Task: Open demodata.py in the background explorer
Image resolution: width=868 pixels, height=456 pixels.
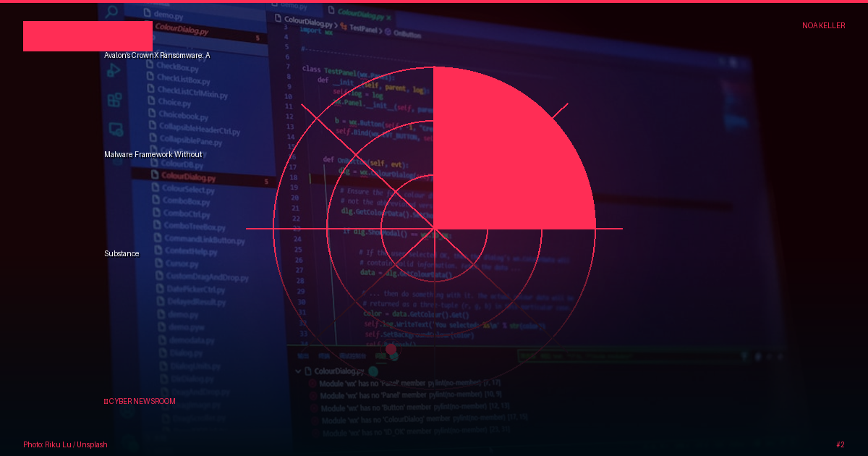Action: (x=187, y=339)
